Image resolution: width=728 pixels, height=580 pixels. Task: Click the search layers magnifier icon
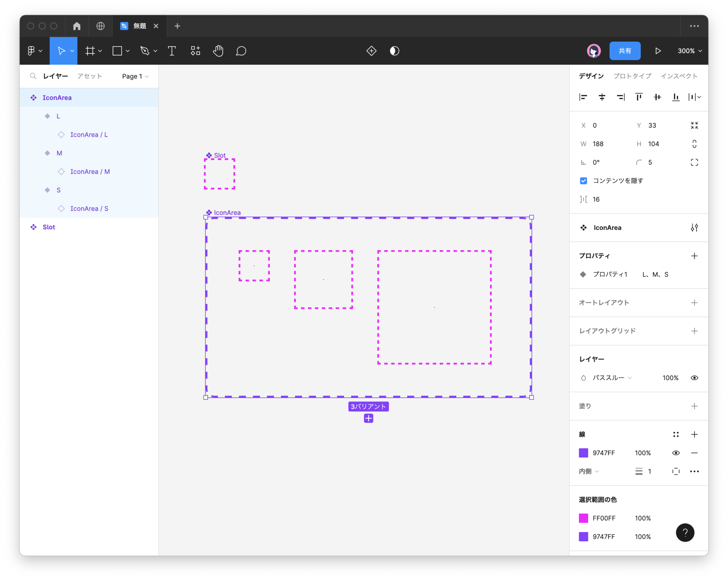[33, 76]
